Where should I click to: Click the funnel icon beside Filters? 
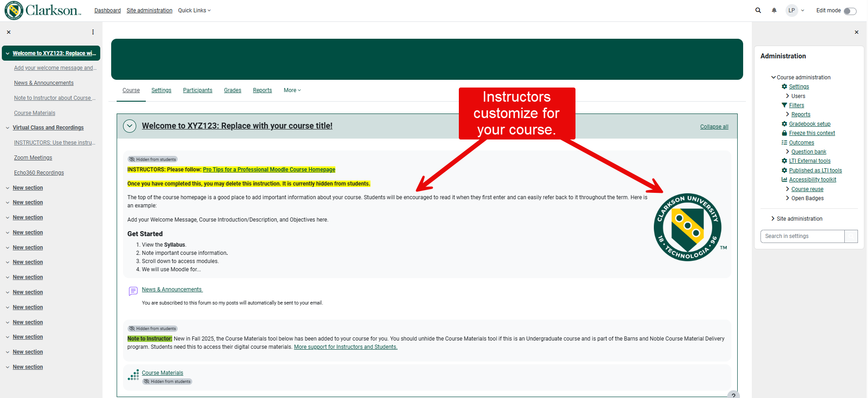coord(784,105)
